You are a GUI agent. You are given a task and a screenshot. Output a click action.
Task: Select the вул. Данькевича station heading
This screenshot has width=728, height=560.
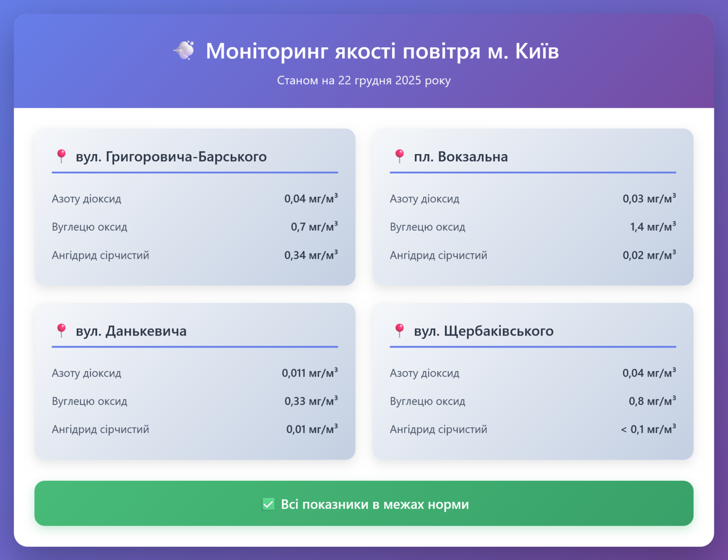[x=131, y=331]
